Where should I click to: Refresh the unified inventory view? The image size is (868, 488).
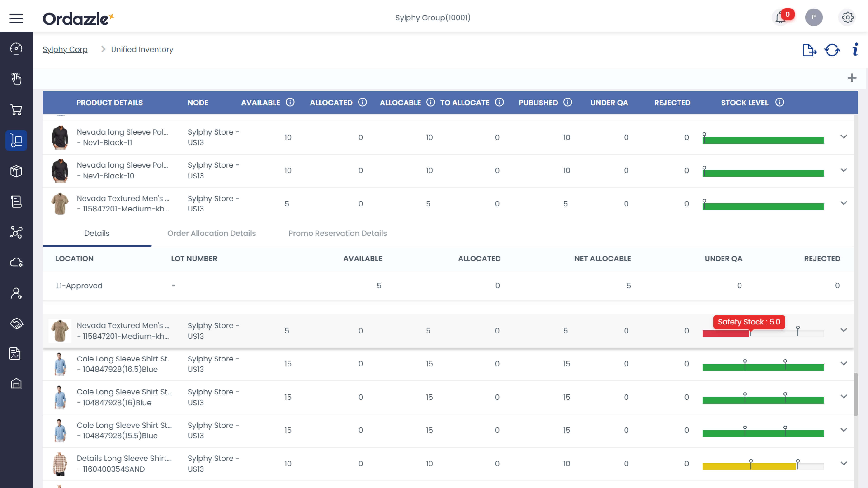click(832, 50)
